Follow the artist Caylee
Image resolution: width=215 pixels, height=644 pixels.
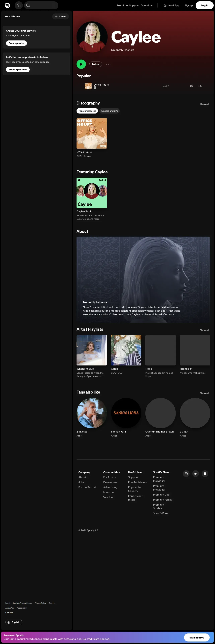click(96, 64)
